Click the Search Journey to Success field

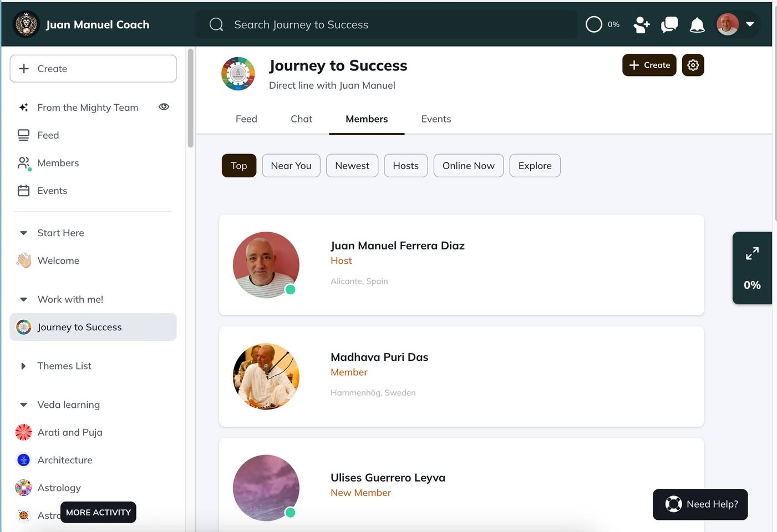(388, 25)
